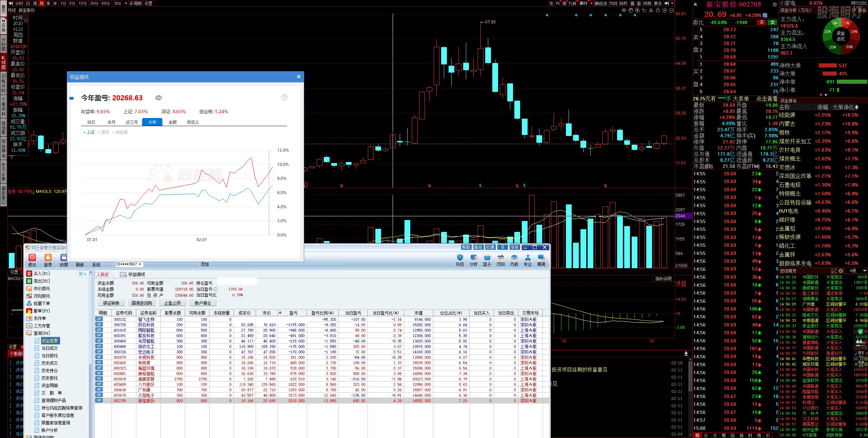
Task: Click 指标说明 button in indicator panel
Action: (x=663, y=279)
